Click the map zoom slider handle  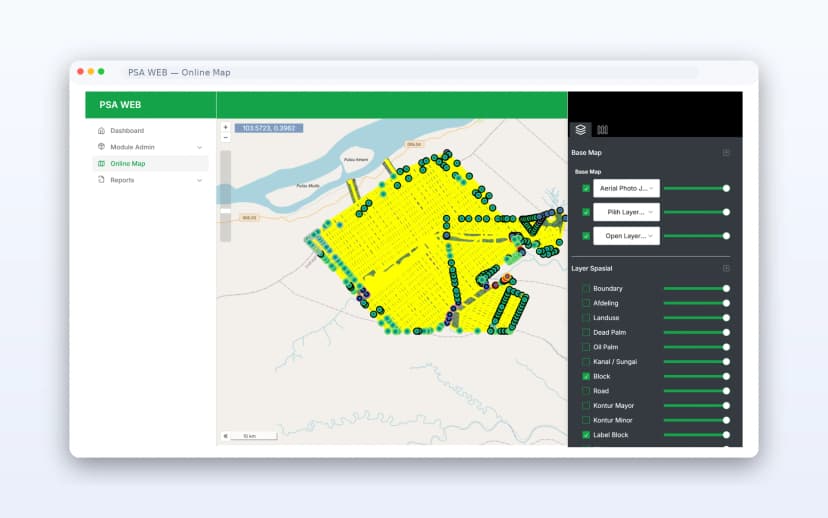coord(225,211)
